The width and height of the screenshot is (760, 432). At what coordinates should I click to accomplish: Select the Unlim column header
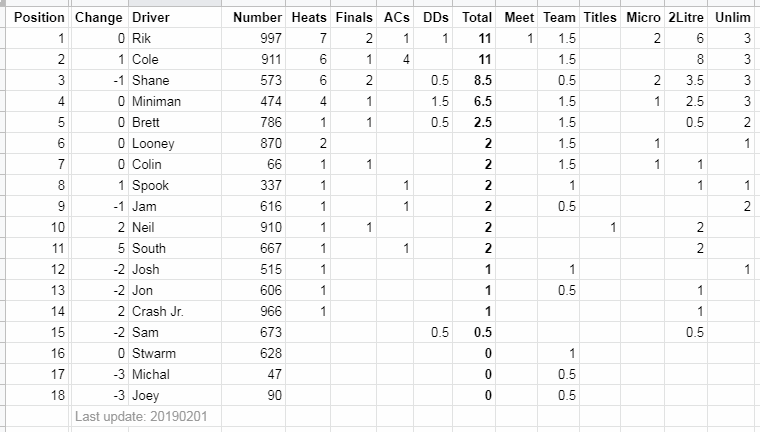click(x=734, y=18)
